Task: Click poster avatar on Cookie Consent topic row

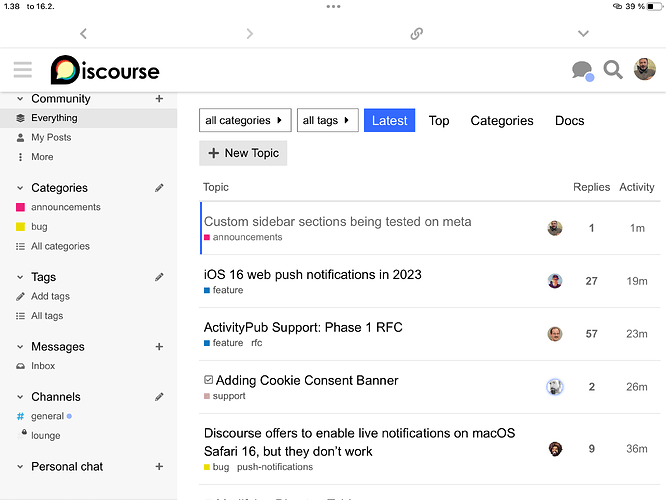Action: (555, 387)
